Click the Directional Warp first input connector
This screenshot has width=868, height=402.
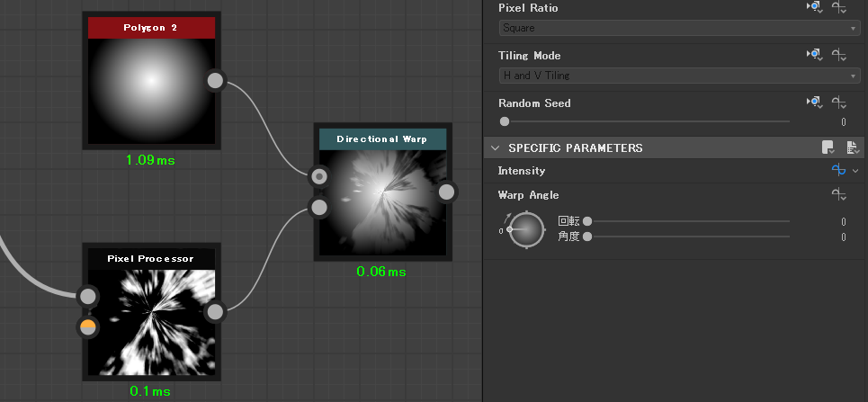point(318,176)
